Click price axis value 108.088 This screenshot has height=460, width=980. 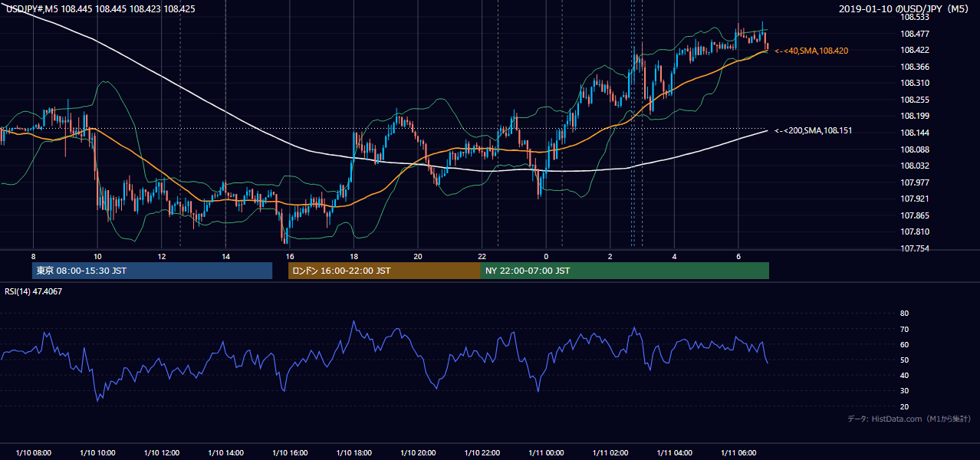coord(915,149)
